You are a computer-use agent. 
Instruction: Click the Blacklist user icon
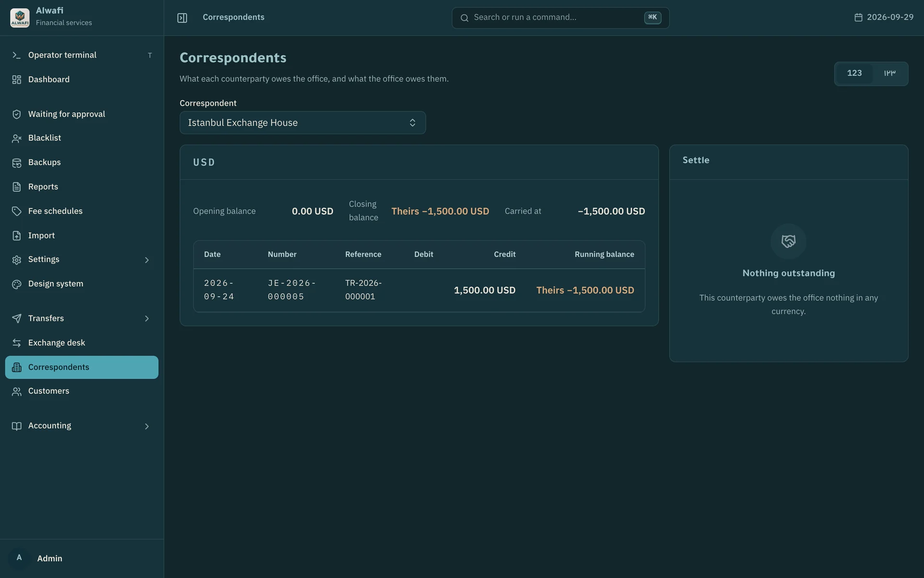pyautogui.click(x=16, y=138)
